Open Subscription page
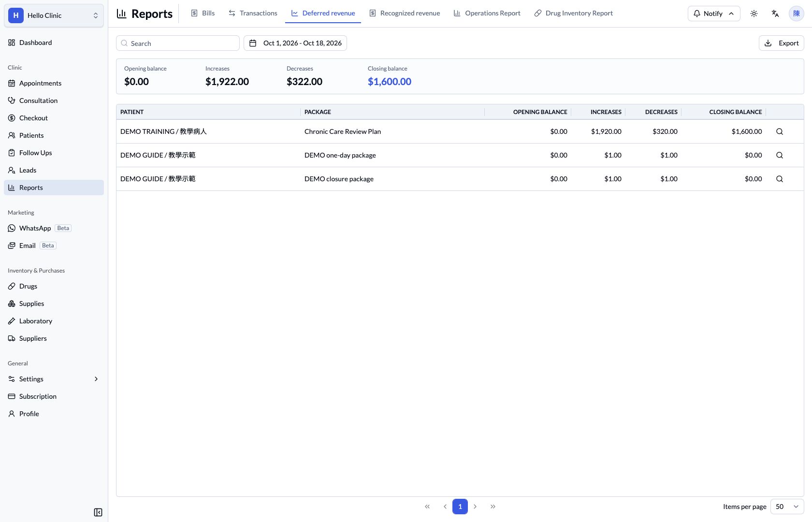812x522 pixels. coord(54,396)
